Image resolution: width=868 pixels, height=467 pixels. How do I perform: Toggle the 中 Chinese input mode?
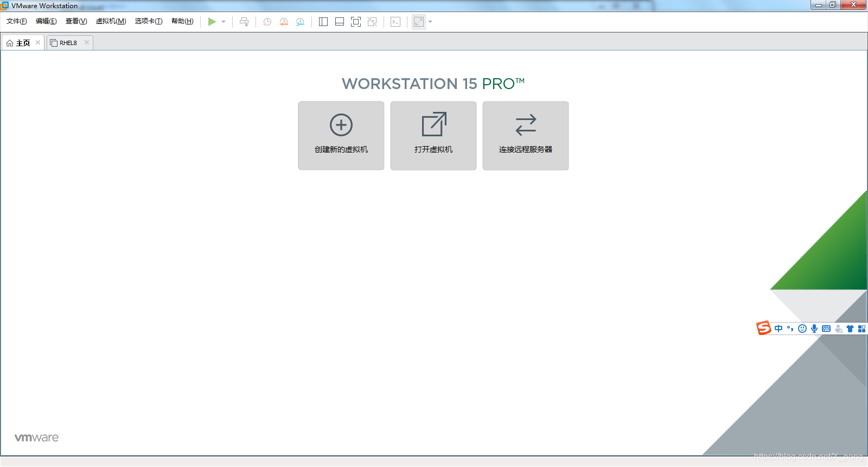coord(778,329)
